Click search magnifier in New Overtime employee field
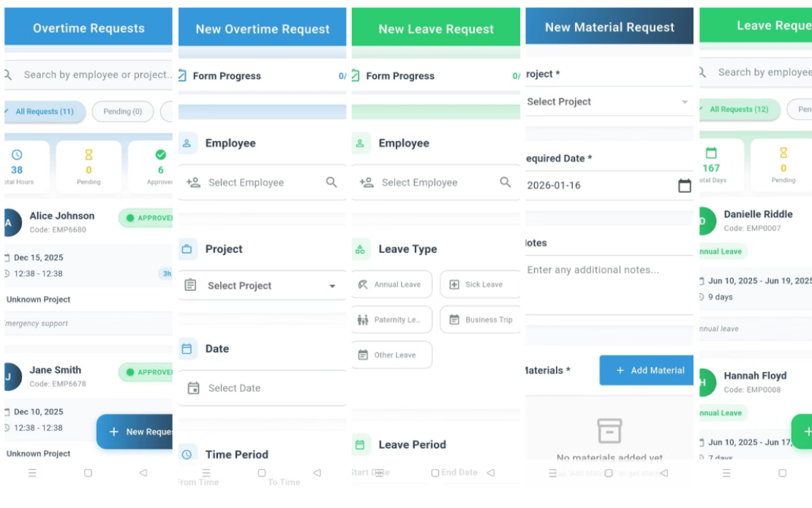Image resolution: width=812 pixels, height=508 pixels. click(x=331, y=182)
